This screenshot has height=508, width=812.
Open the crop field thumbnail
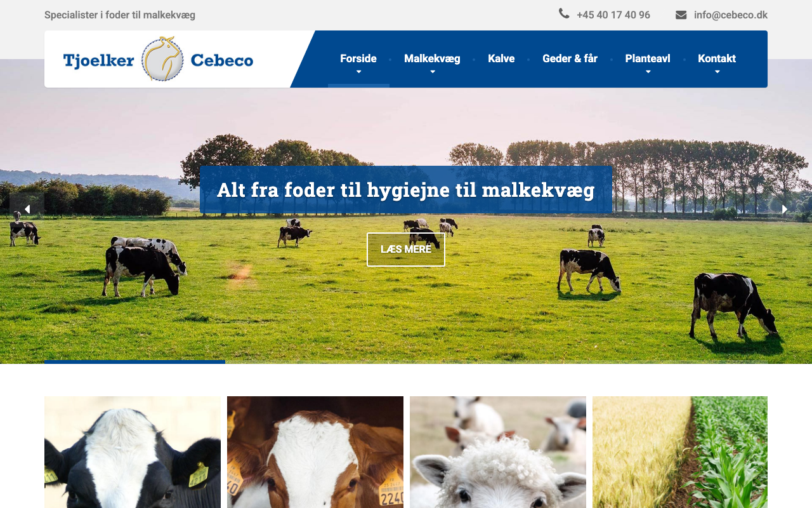tap(680, 452)
